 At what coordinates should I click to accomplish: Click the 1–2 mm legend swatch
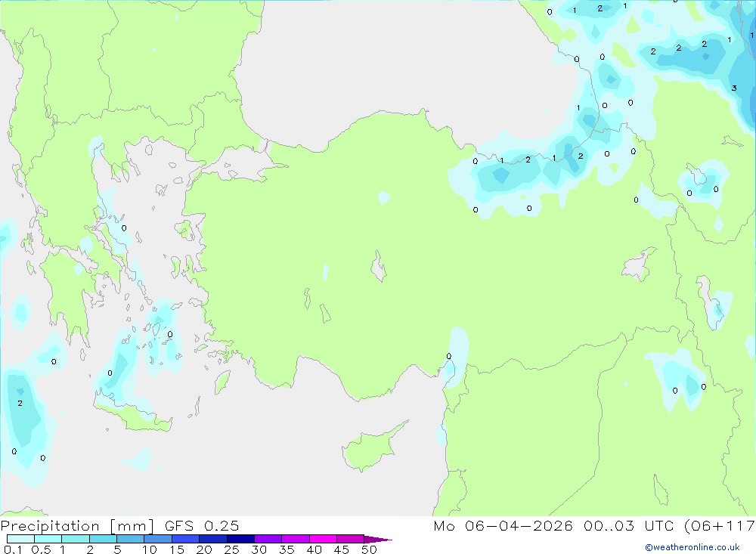[x=76, y=539]
